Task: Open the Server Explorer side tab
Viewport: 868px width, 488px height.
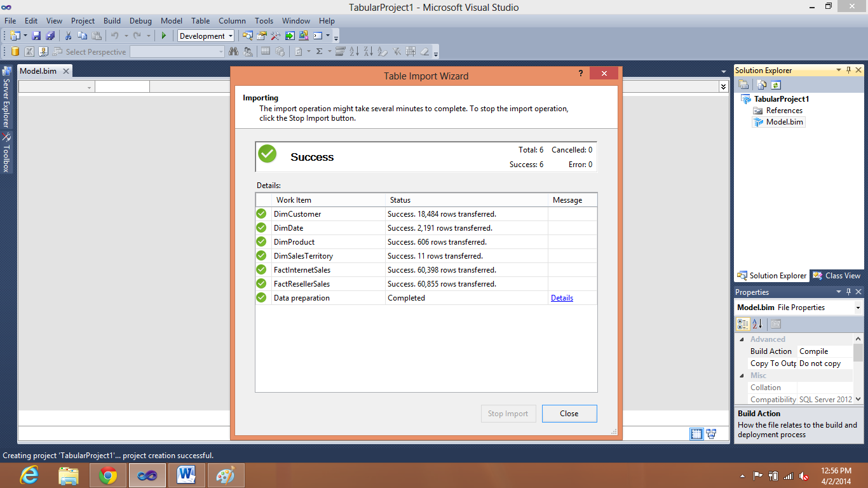Action: (x=6, y=96)
